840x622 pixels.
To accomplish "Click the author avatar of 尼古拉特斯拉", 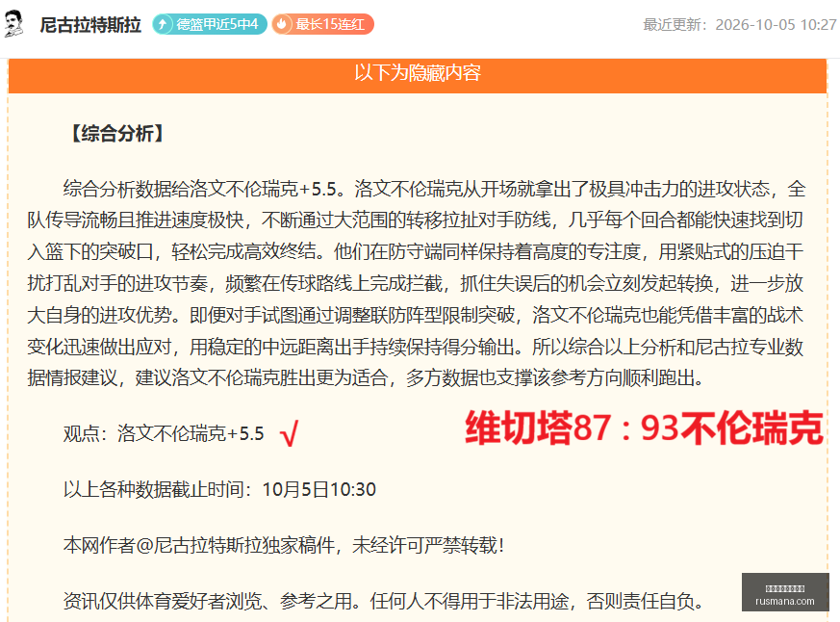I will (x=14, y=24).
